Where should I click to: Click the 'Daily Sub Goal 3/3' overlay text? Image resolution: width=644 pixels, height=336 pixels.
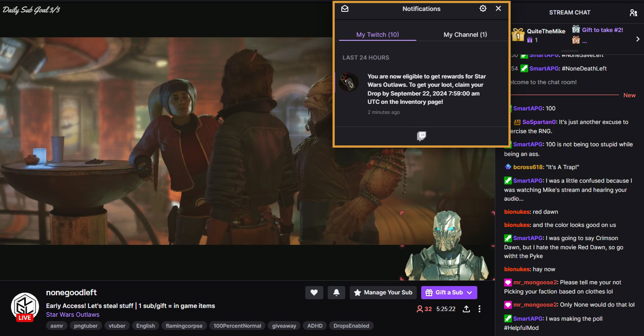point(31,10)
